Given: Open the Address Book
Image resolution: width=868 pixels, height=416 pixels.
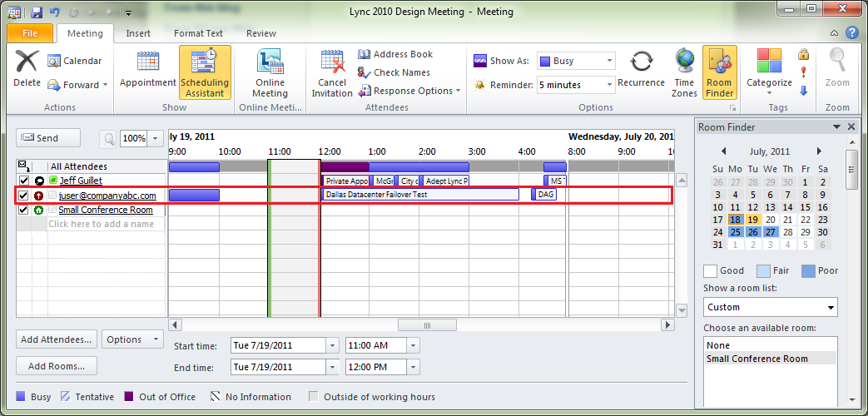Looking at the screenshot, I should tap(395, 54).
